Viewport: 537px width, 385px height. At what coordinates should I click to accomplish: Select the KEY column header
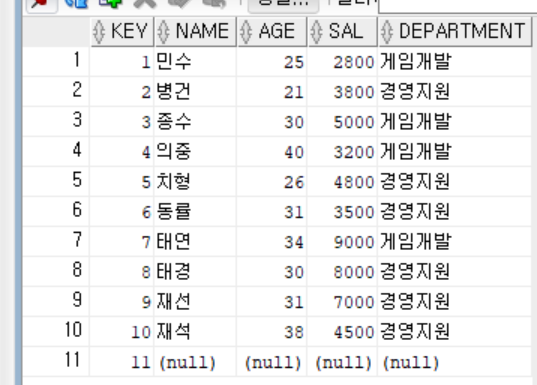(122, 32)
